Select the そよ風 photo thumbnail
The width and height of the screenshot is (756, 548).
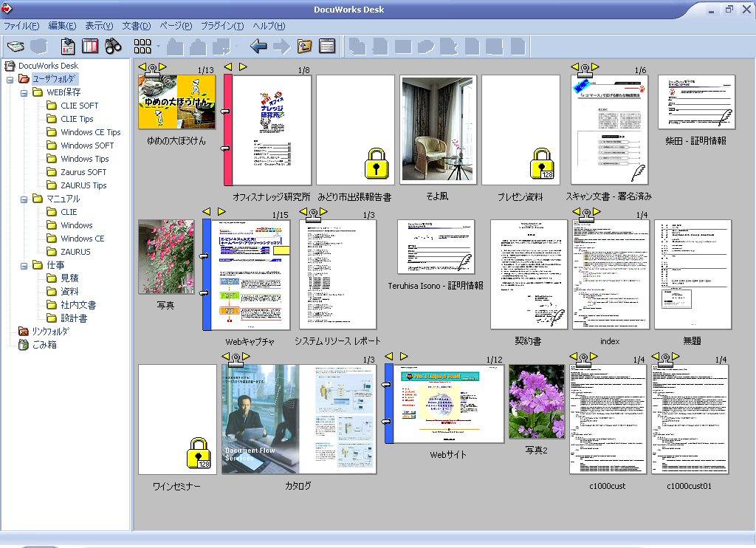[439, 130]
